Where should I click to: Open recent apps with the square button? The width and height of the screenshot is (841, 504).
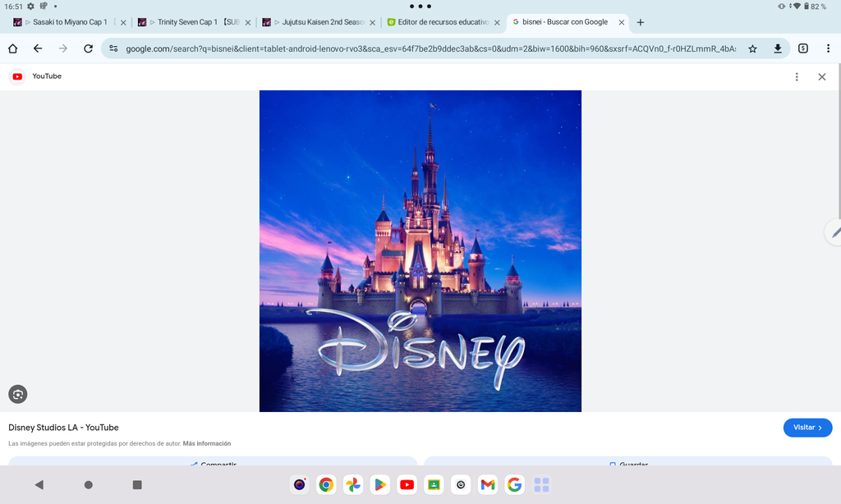click(x=137, y=484)
